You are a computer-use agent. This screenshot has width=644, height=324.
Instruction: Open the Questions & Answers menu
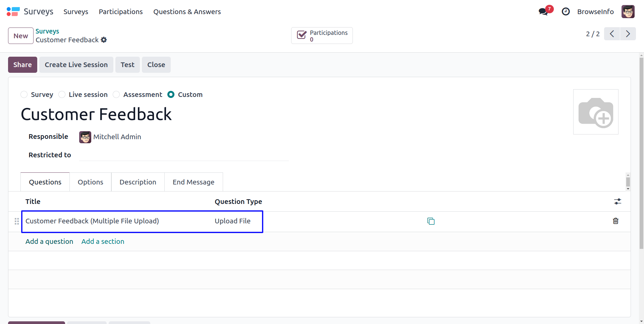click(187, 12)
